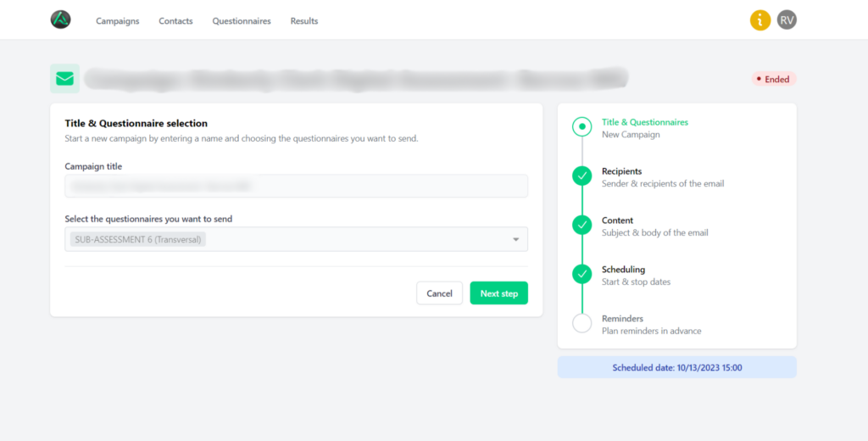Click the red Ended status badge

click(x=773, y=80)
